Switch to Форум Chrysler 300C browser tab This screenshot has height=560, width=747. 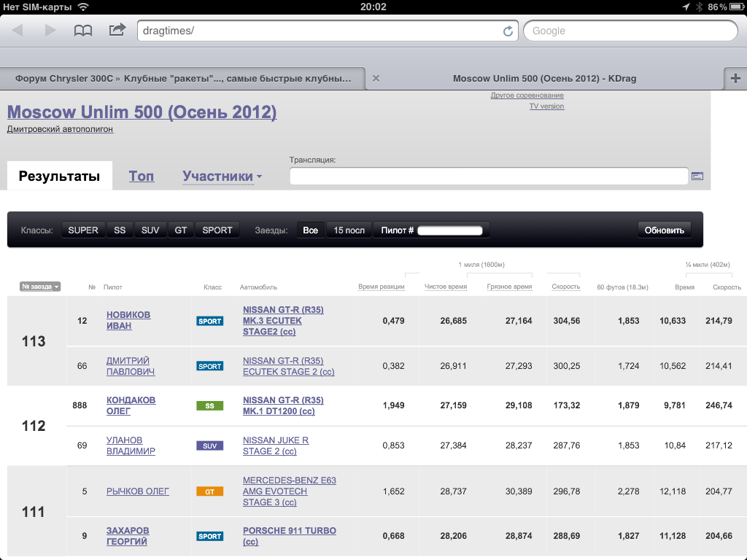pyautogui.click(x=183, y=79)
